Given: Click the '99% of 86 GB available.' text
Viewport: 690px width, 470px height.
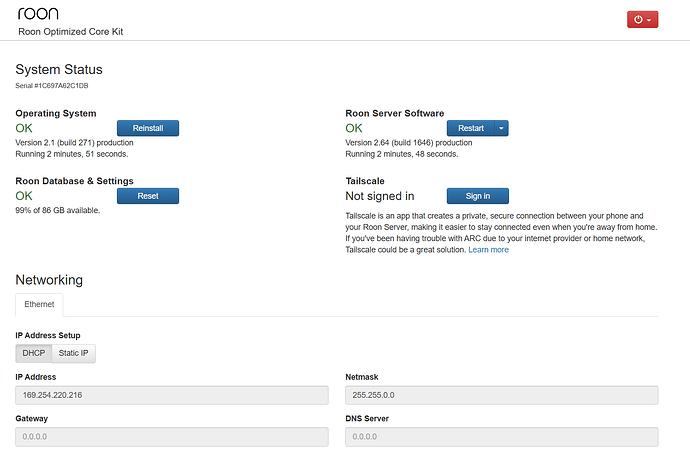Looking at the screenshot, I should [x=58, y=210].
